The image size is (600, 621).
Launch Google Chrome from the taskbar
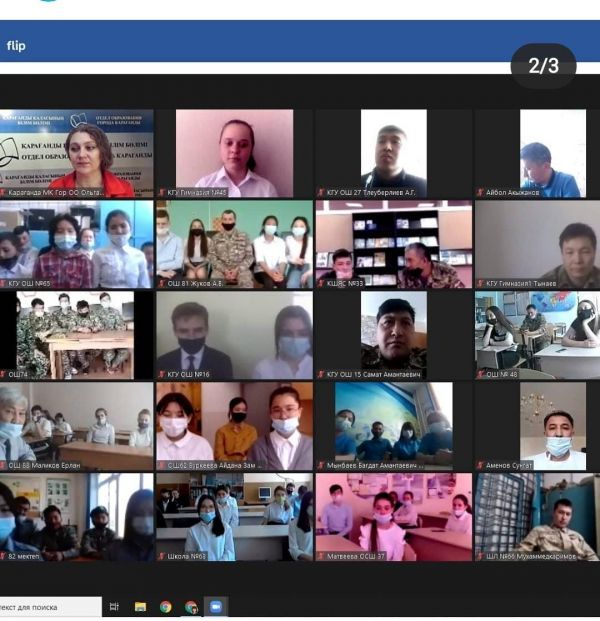point(165,606)
